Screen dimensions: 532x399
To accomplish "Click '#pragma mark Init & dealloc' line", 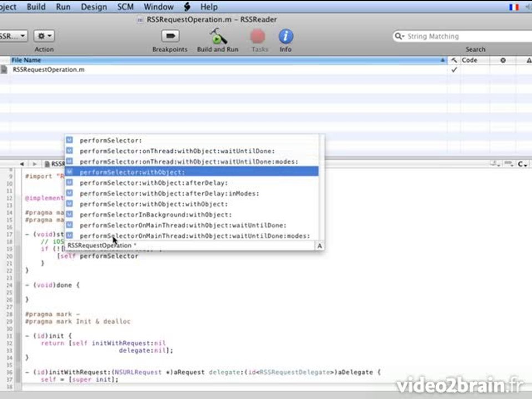I will (78, 321).
